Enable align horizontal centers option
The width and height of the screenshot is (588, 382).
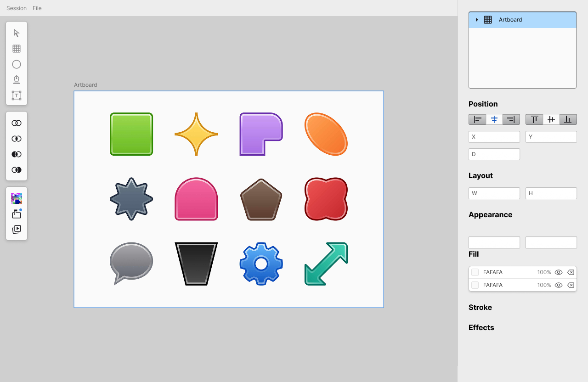pyautogui.click(x=494, y=119)
